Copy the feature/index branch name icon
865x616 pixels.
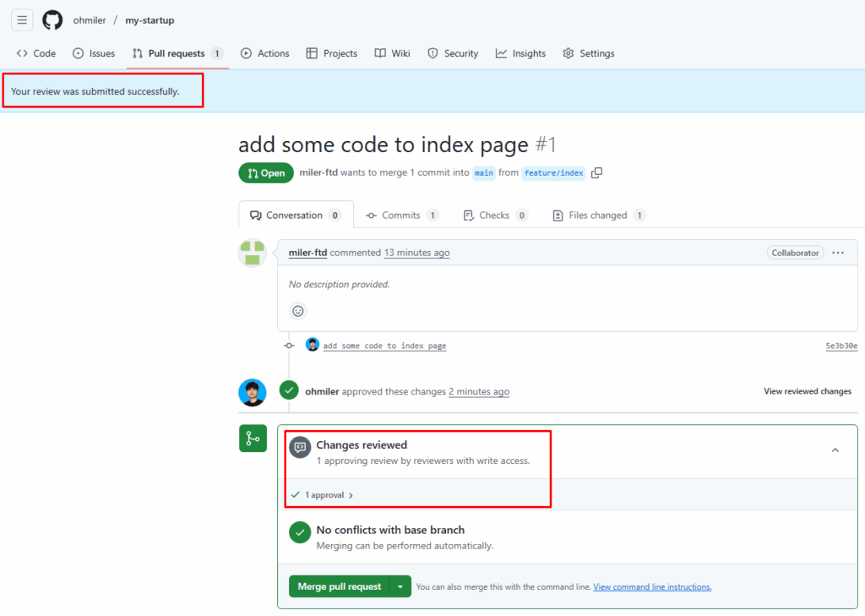(596, 173)
